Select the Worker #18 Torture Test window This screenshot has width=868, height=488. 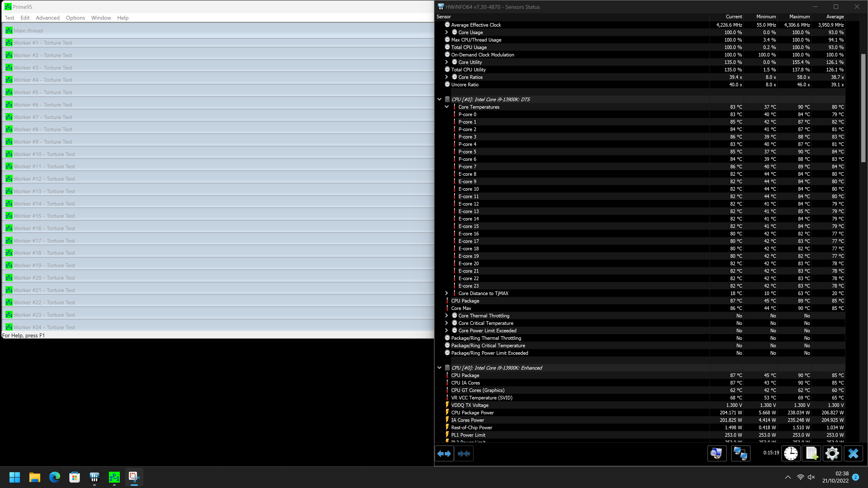(218, 253)
